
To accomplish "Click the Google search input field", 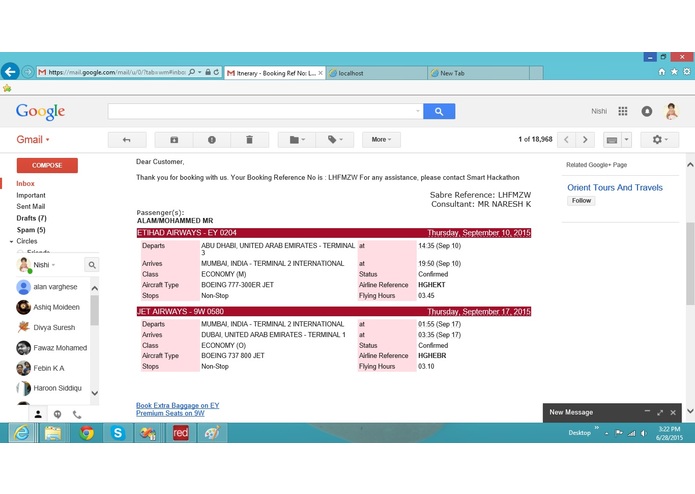I will tap(264, 111).
